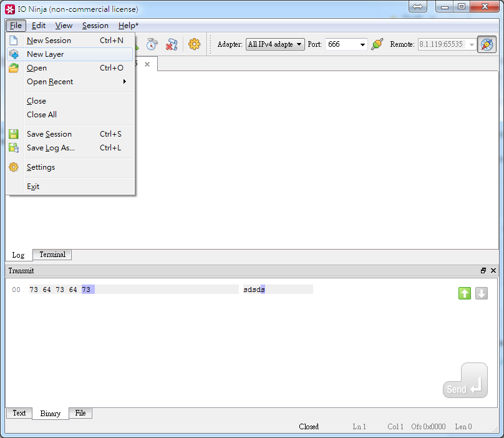This screenshot has height=438, width=504.
Task: Click the clear log scroll icon with red X
Action: 172,44
